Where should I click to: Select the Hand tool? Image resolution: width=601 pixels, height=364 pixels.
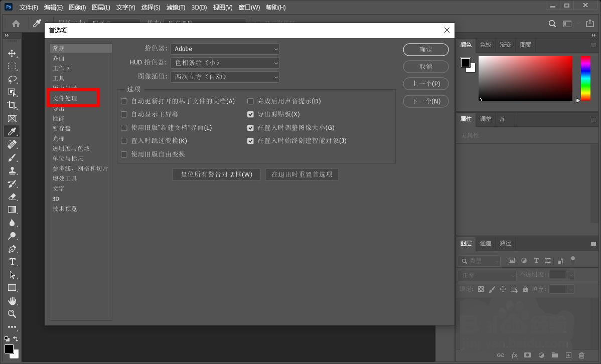[x=12, y=301]
